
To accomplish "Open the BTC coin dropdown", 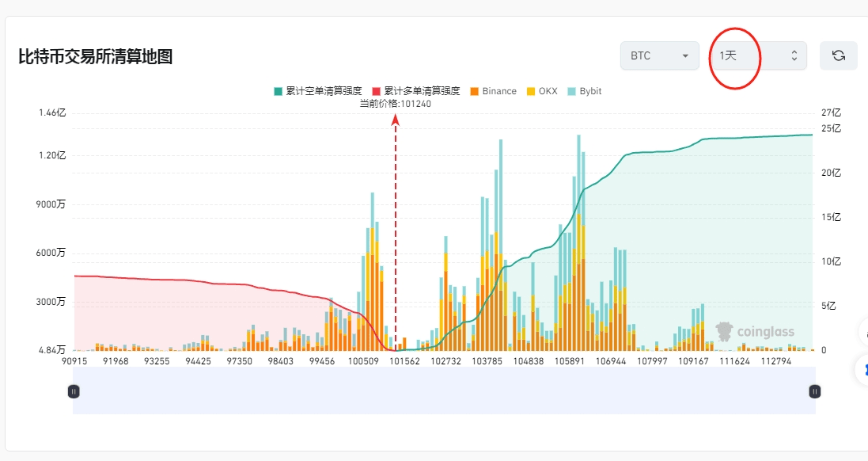I will [x=659, y=55].
